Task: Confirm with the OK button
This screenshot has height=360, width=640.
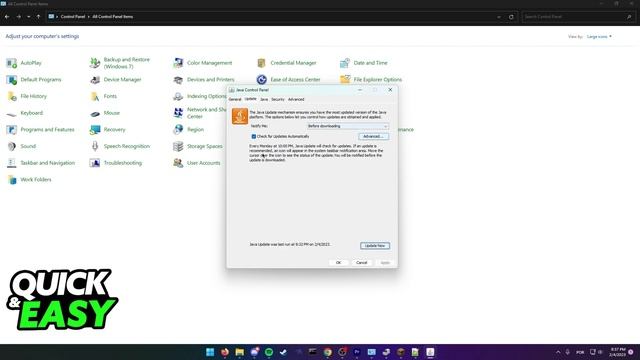Action: (338, 262)
